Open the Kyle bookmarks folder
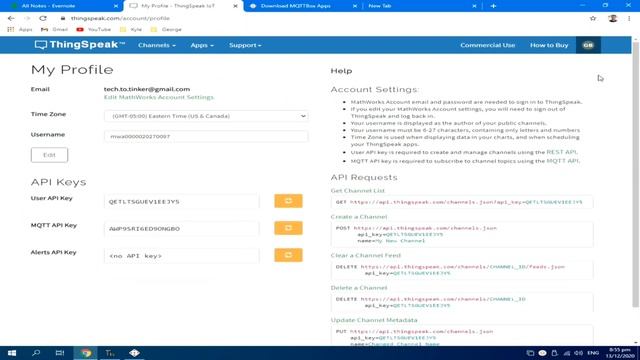640x360 pixels. pyautogui.click(x=131, y=29)
